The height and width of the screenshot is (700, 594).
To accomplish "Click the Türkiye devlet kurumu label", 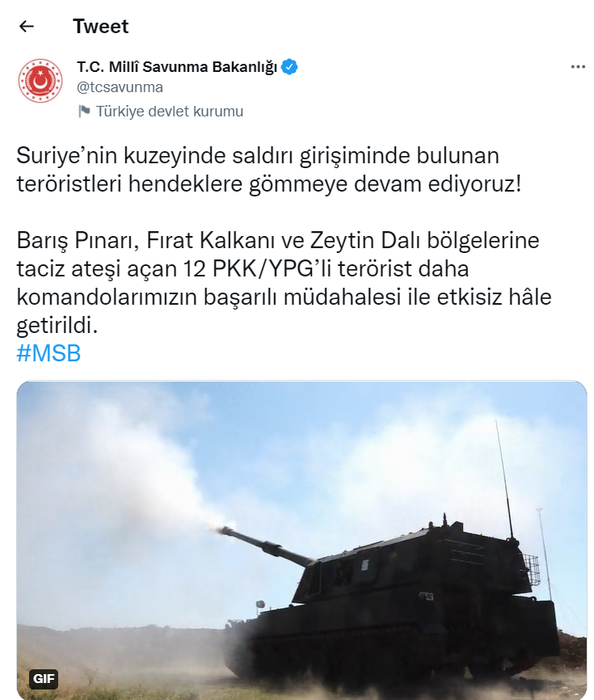I will [x=170, y=112].
